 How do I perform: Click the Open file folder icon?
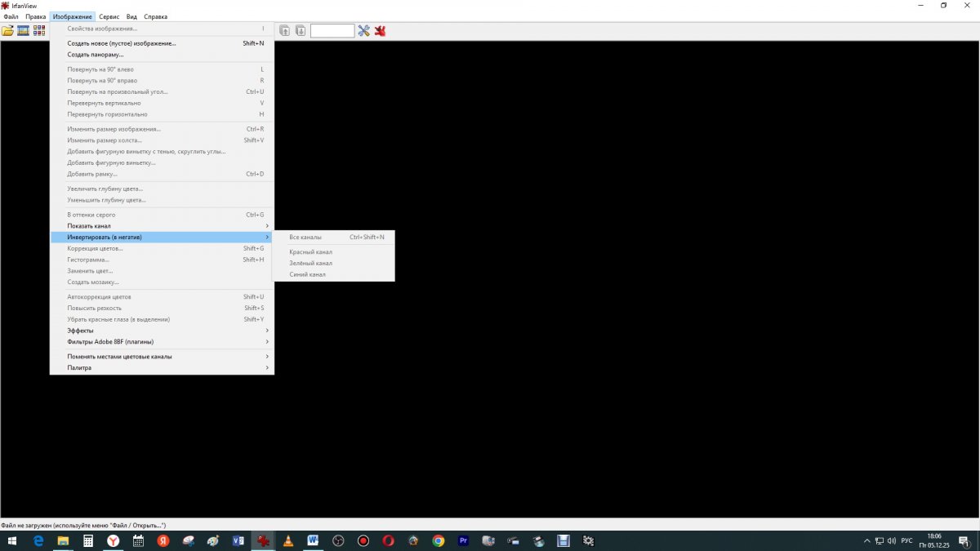click(8, 31)
